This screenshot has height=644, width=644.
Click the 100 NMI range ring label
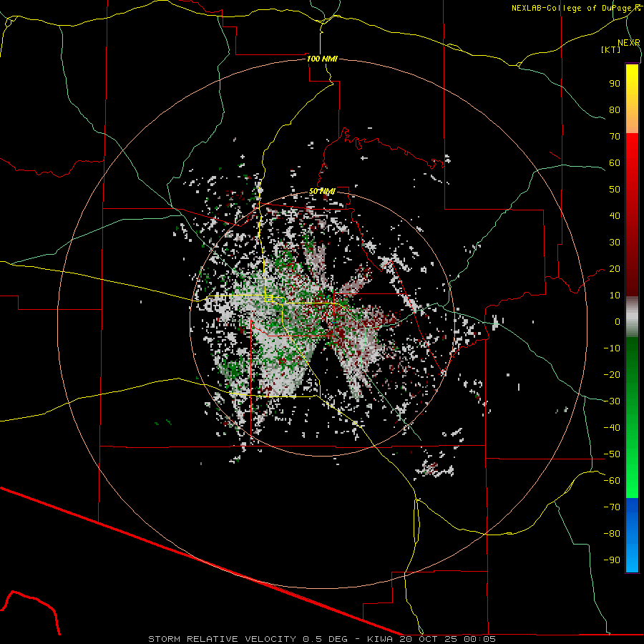point(322,59)
